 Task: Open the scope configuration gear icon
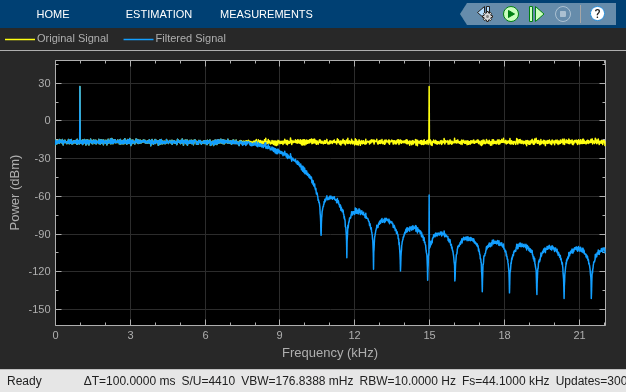486,14
